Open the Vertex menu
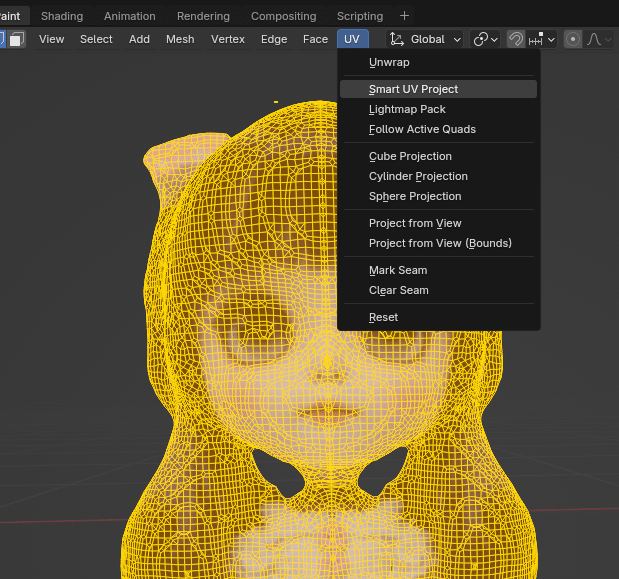Screen dimensions: 619x579 pos(228,39)
